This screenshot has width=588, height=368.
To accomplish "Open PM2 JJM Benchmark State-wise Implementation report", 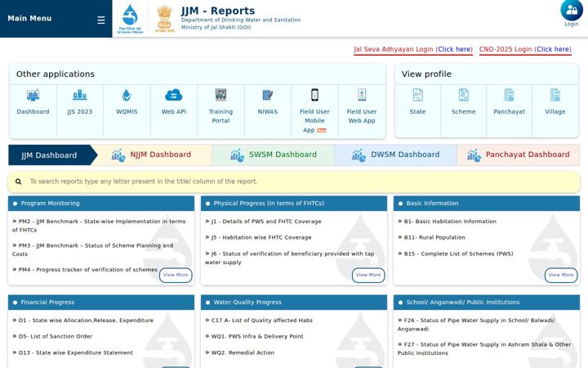I will tap(99, 226).
